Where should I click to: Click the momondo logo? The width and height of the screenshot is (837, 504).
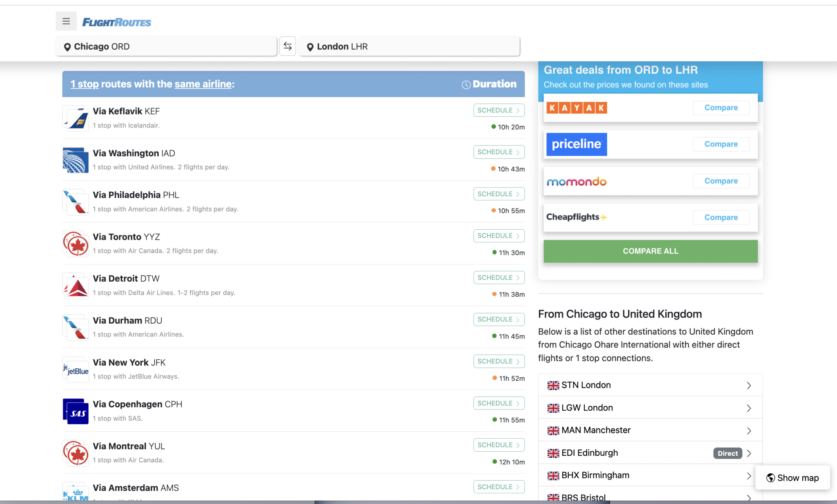click(x=577, y=181)
